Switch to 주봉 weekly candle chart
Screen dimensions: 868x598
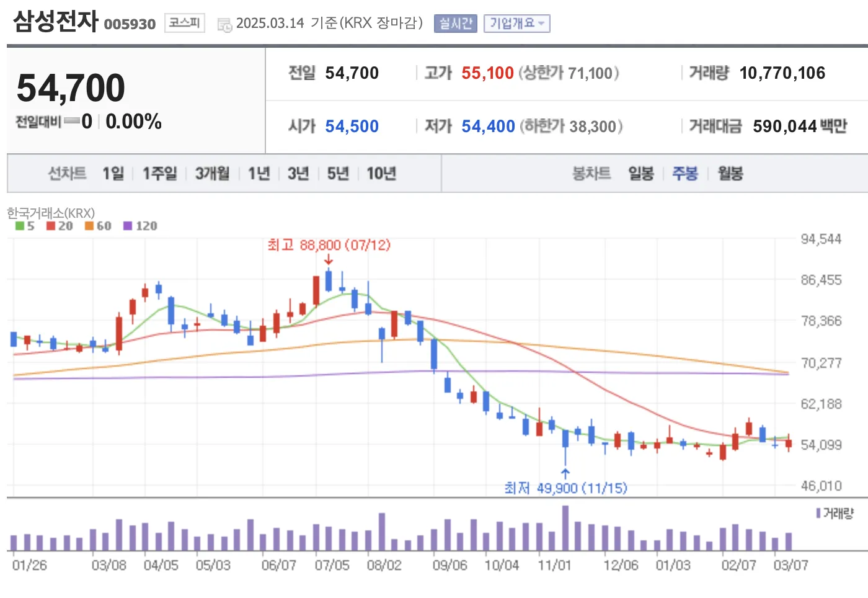point(685,173)
